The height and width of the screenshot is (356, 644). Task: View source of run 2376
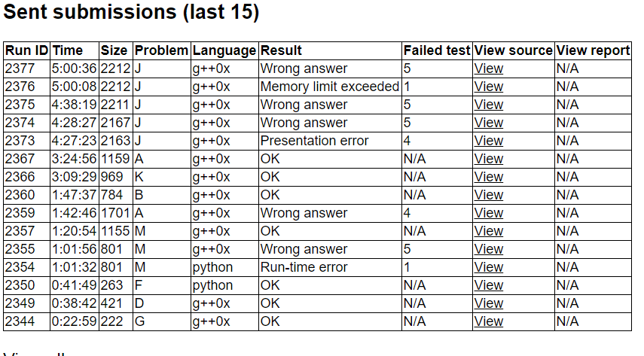[x=488, y=87]
